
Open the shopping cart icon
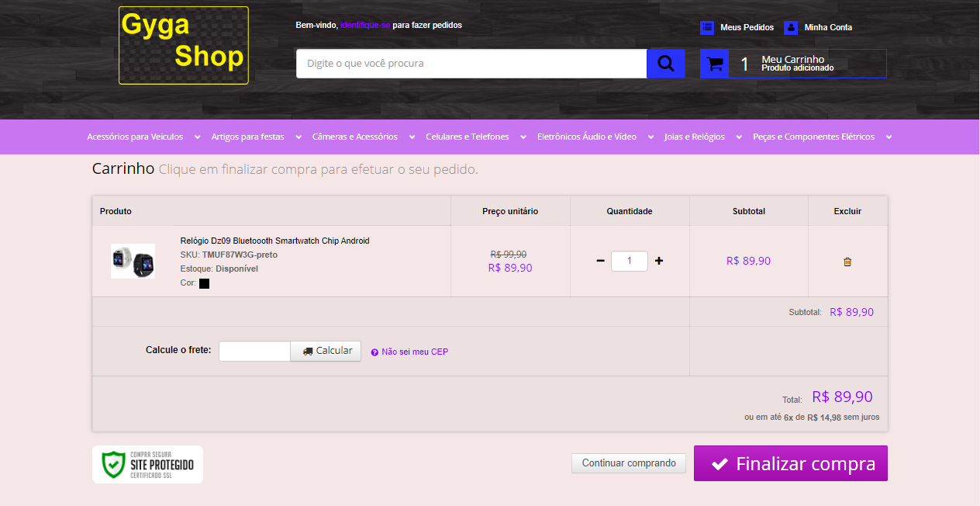(x=714, y=64)
